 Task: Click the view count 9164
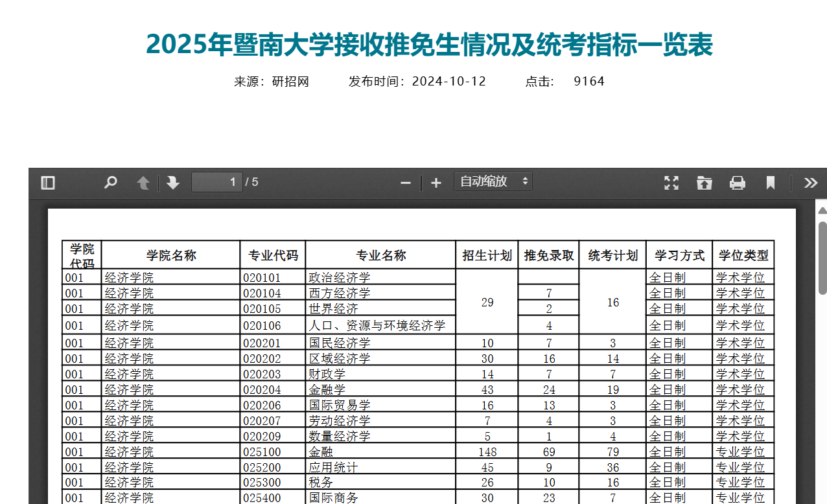pyautogui.click(x=589, y=82)
